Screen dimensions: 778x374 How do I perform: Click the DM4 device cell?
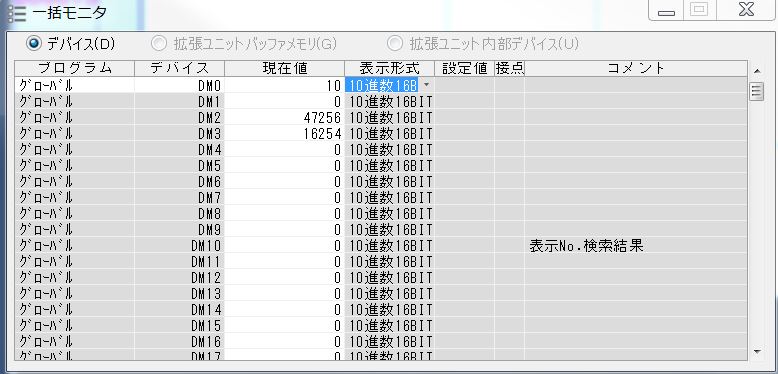[x=180, y=149]
